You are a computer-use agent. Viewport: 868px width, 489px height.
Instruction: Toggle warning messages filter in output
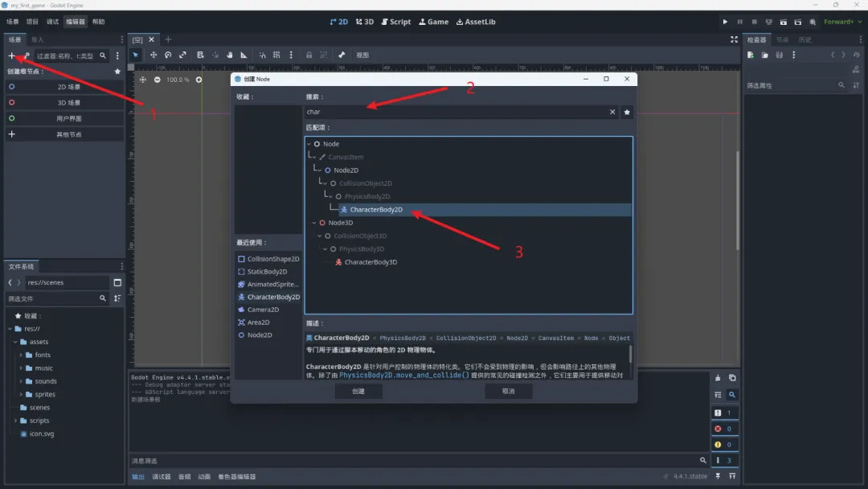723,445
